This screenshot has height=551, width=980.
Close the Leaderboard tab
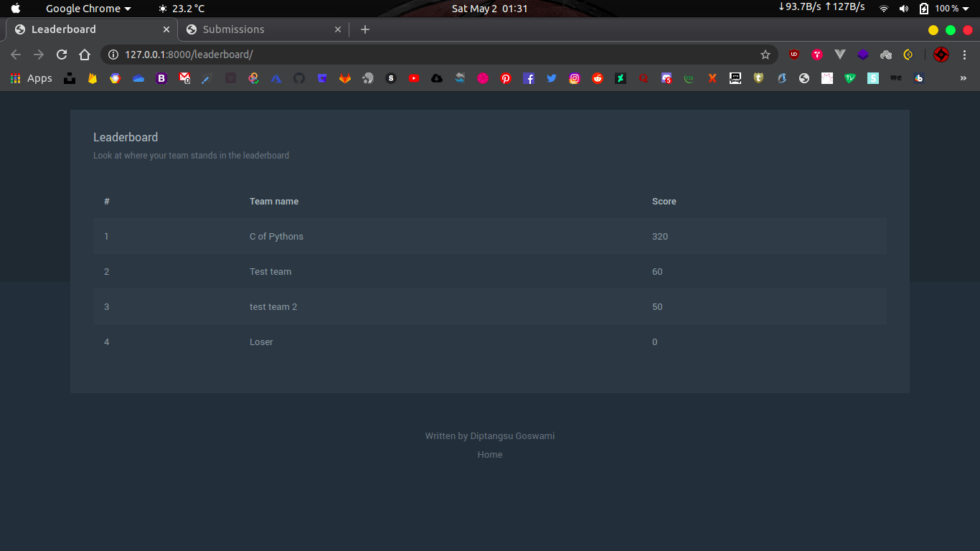pyautogui.click(x=166, y=29)
